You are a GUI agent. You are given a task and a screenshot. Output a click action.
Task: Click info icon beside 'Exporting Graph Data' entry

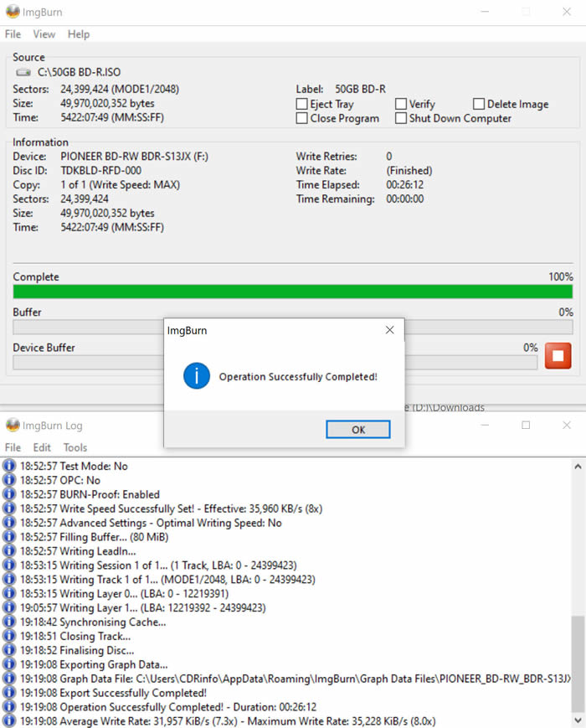click(x=9, y=664)
